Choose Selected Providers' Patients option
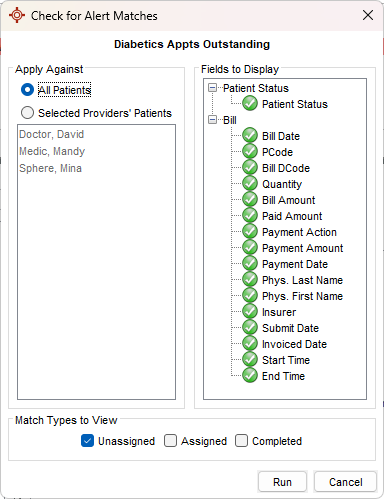 [27, 113]
